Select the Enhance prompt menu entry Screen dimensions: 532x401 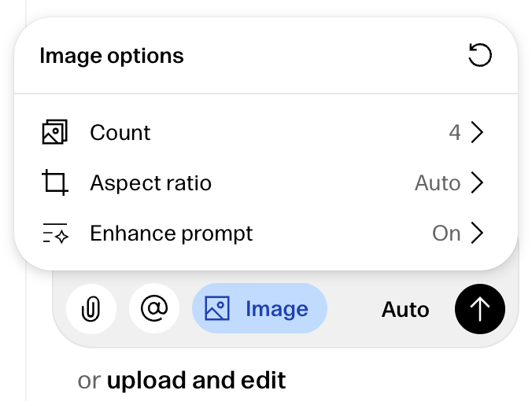pyautogui.click(x=172, y=234)
